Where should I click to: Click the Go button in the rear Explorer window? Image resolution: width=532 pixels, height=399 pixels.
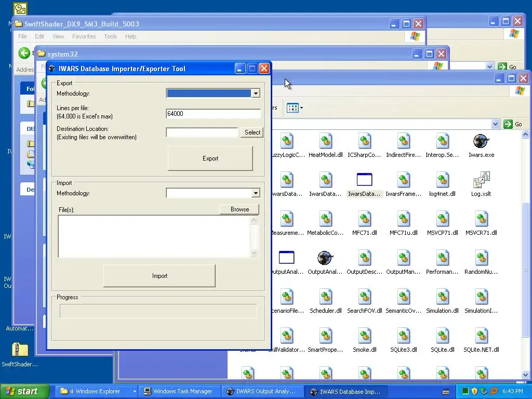[507, 67]
